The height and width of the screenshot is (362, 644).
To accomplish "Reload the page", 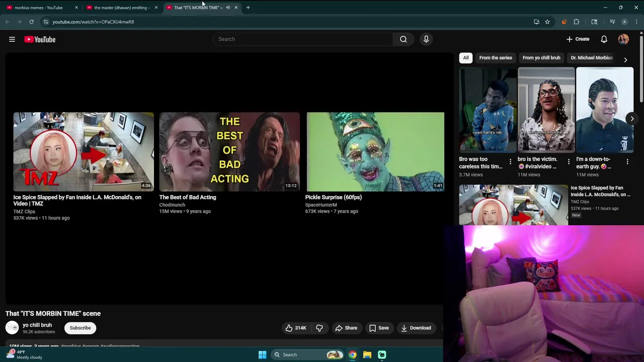I will click(x=31, y=22).
